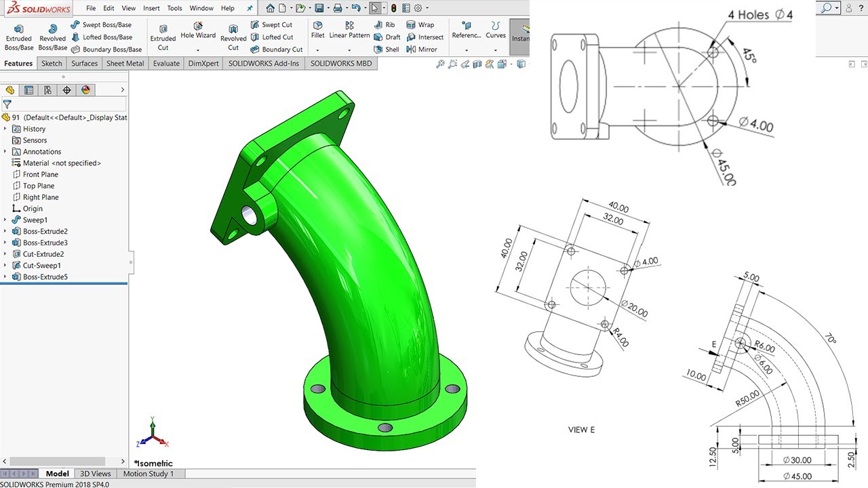The height and width of the screenshot is (488, 868).
Task: Select Material <not specified> item
Action: coord(56,163)
